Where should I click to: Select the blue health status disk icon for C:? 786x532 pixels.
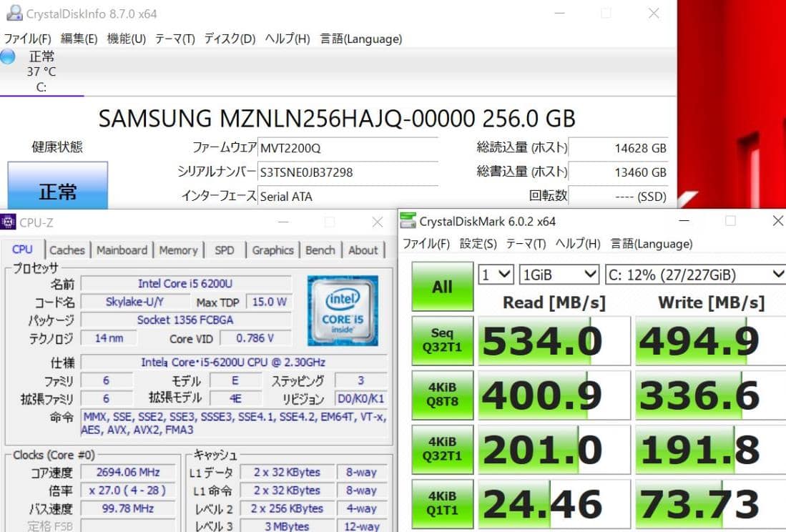[8, 56]
